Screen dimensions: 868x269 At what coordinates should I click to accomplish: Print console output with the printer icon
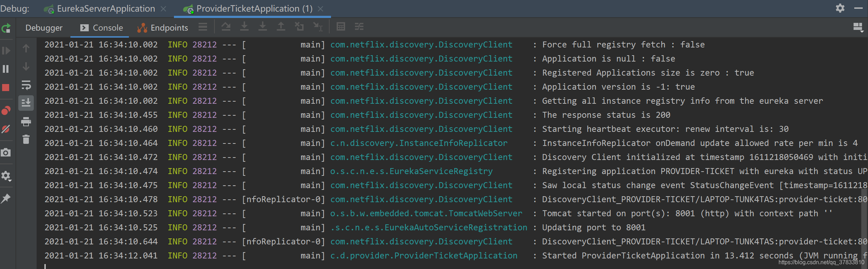point(26,122)
